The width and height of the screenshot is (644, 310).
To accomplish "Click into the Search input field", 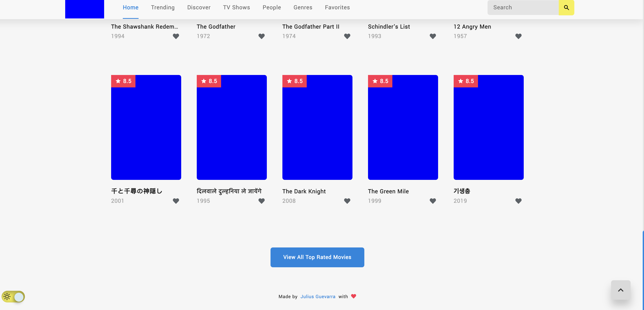I will [x=523, y=8].
